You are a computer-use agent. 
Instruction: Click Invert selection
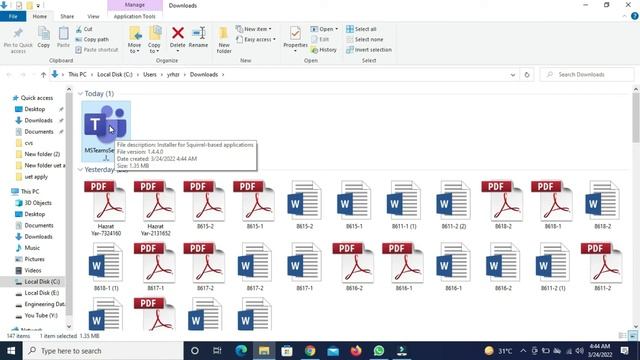[x=369, y=50]
